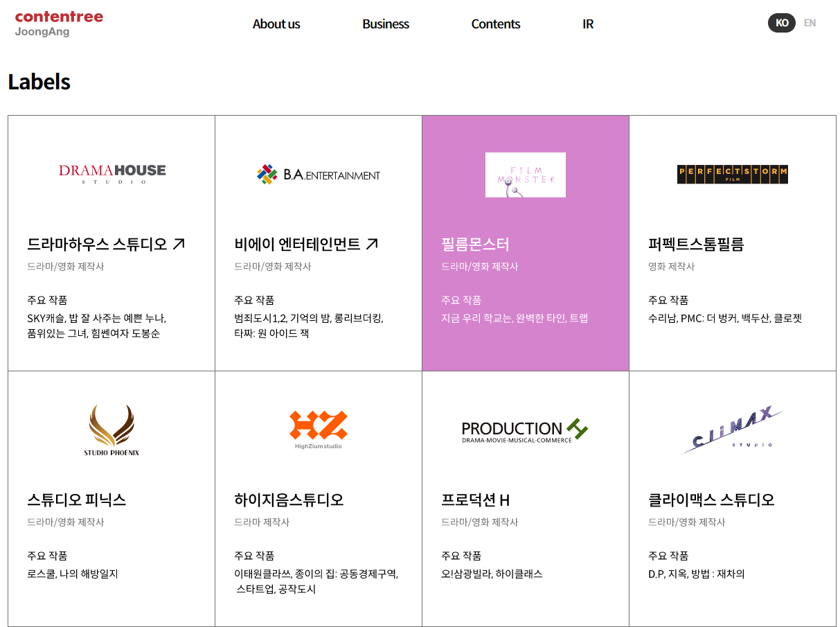Click the text '스타트업, 공작도시'
This screenshot has width=840, height=627.
click(x=276, y=590)
